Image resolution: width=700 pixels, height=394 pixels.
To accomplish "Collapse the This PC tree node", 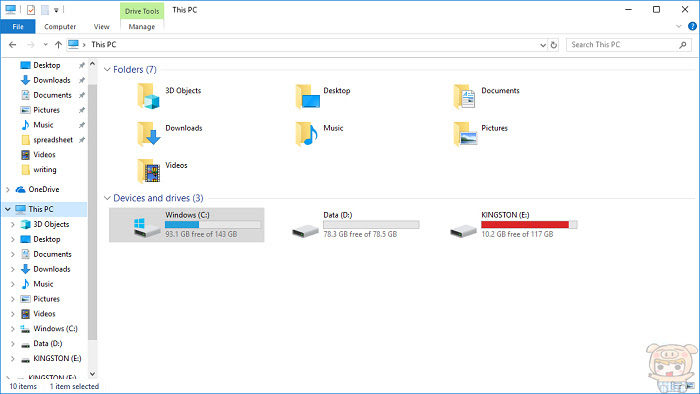I will 8,209.
